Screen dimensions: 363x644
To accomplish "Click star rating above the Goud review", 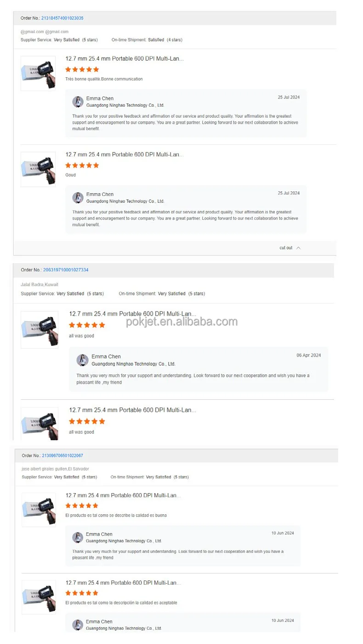I will [x=82, y=165].
